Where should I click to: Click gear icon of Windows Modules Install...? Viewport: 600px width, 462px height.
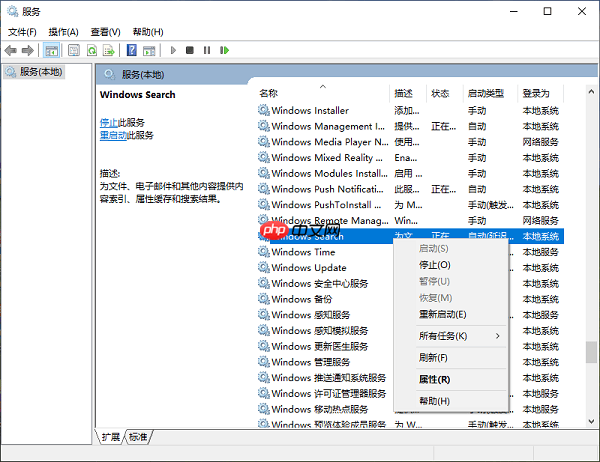pos(264,173)
